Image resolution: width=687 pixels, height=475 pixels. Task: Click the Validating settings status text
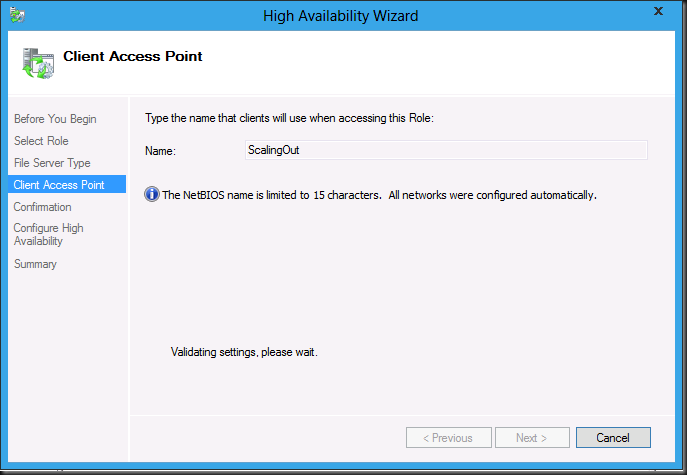244,352
